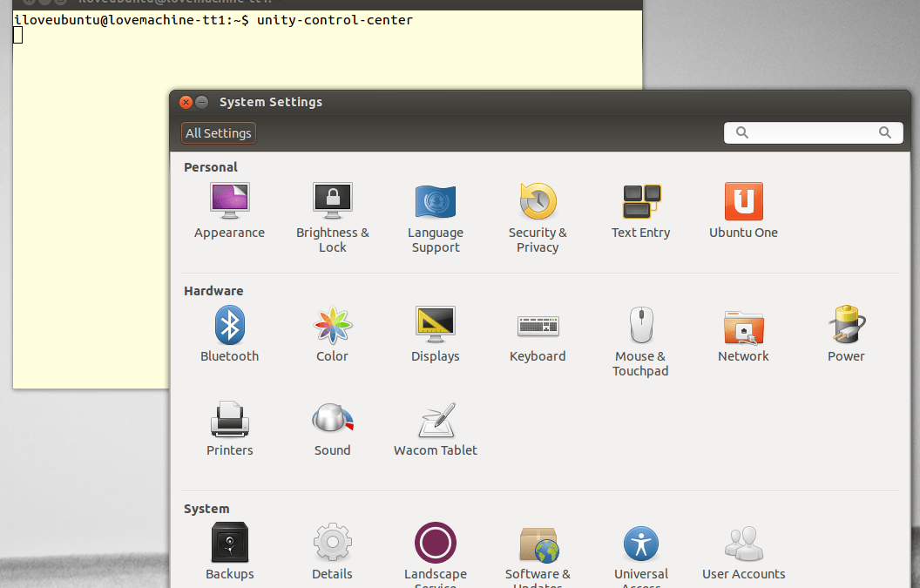This screenshot has height=588, width=920.
Task: Open Security & Privacy settings
Action: (538, 217)
